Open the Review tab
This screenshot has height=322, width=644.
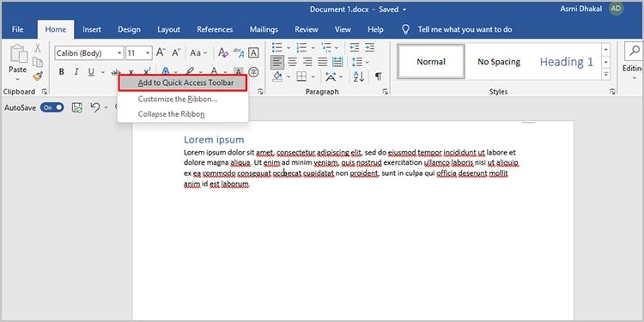(307, 29)
